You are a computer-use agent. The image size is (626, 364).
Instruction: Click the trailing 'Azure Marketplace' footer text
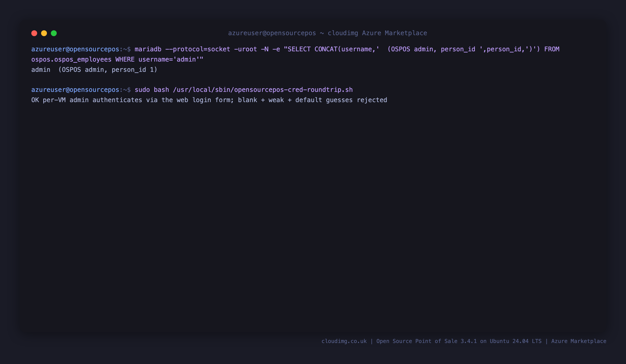(x=579, y=341)
